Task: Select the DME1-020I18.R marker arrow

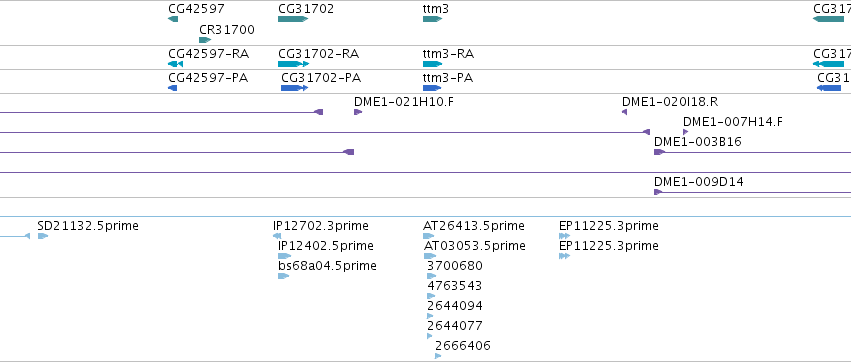Action: click(x=625, y=112)
